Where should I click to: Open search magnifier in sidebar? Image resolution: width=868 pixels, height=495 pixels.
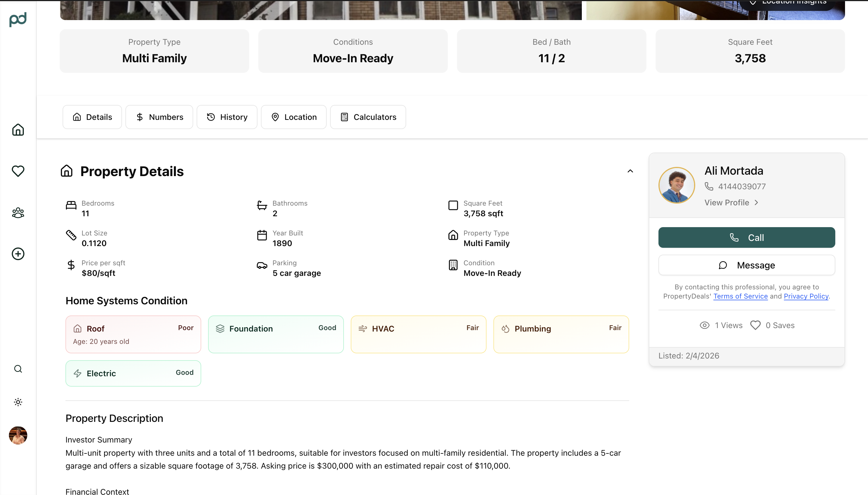18,369
